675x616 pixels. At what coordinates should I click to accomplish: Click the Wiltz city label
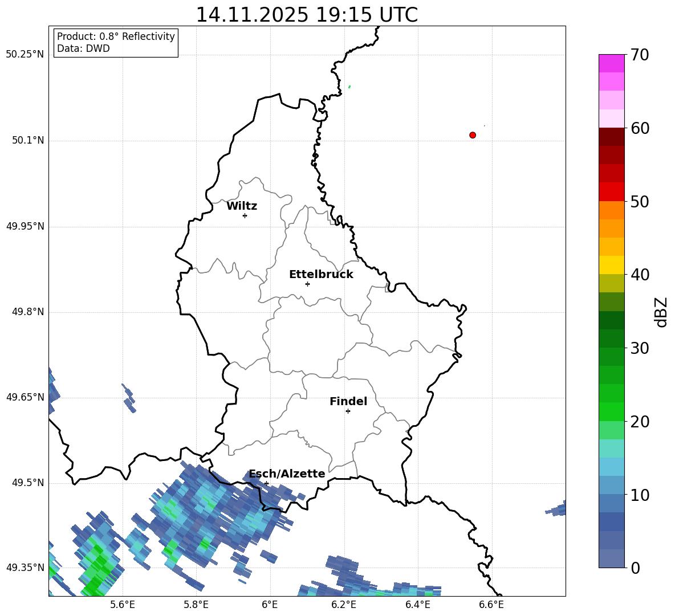pos(242,206)
